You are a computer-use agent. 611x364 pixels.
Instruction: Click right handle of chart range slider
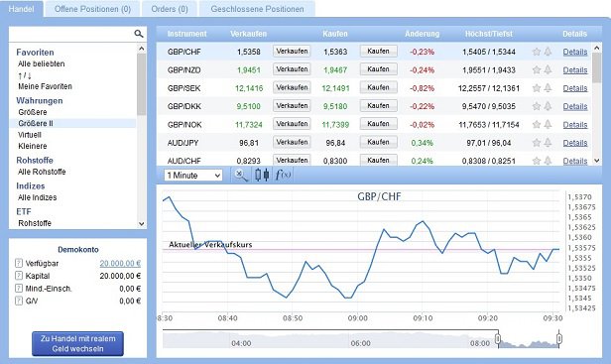559,338
